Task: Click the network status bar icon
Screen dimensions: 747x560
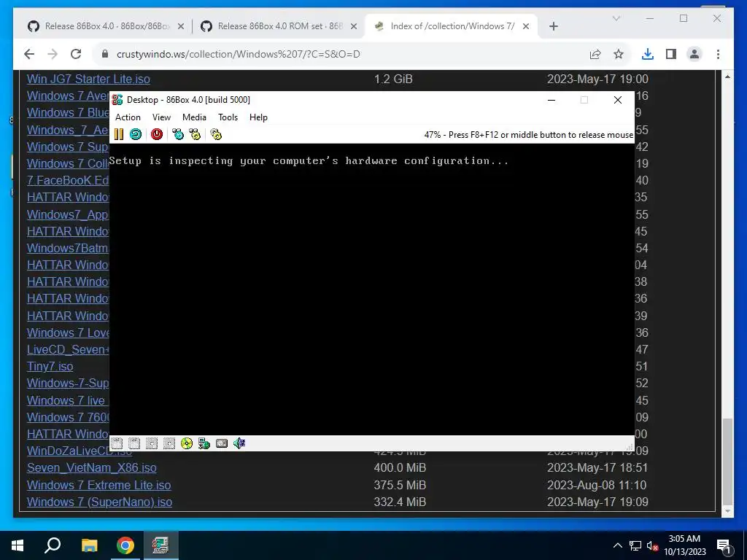Action: [x=204, y=443]
